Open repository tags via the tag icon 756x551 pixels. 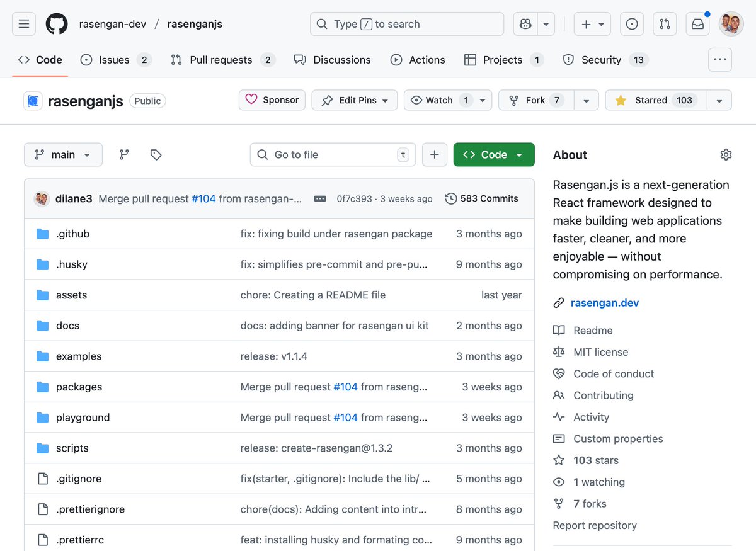tap(156, 154)
